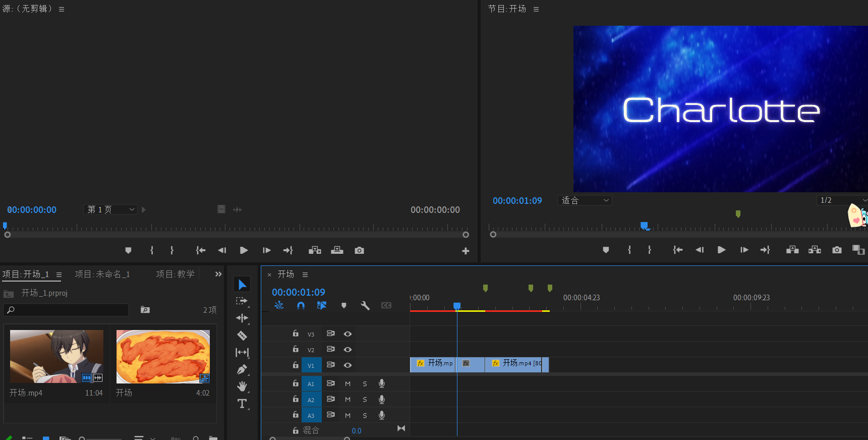Open the Source panel menu
Image resolution: width=868 pixels, height=440 pixels.
[62, 9]
